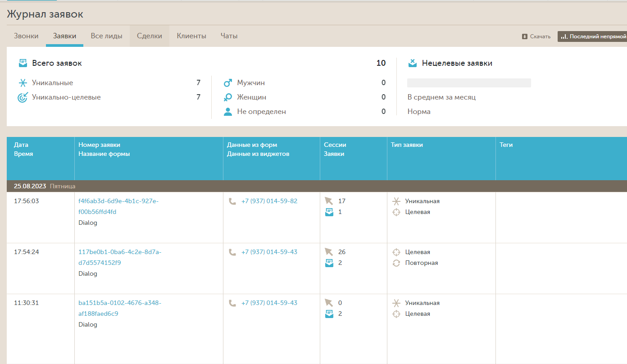Go to the Сделки tab
The image size is (627, 364).
150,36
